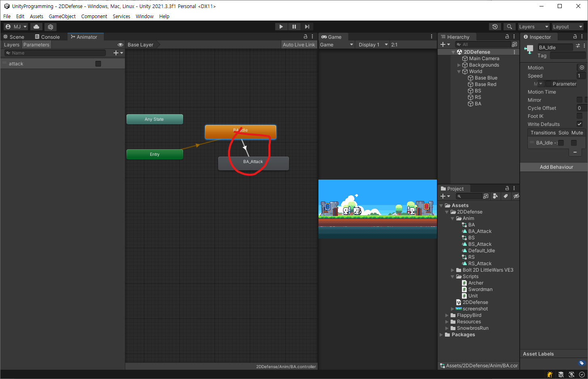Viewport: 588px width, 379px height.
Task: Open the Game view mode dropdown
Action: coord(337,45)
